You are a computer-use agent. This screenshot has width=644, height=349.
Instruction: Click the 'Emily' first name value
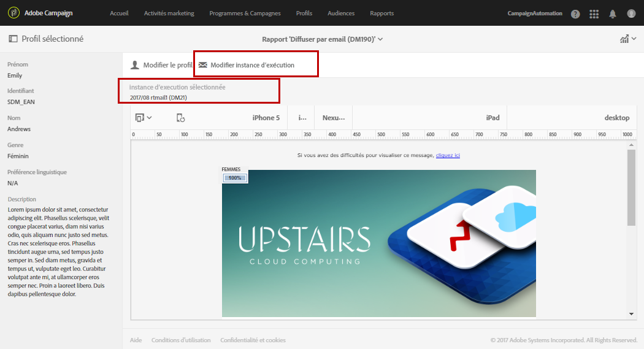(x=15, y=75)
